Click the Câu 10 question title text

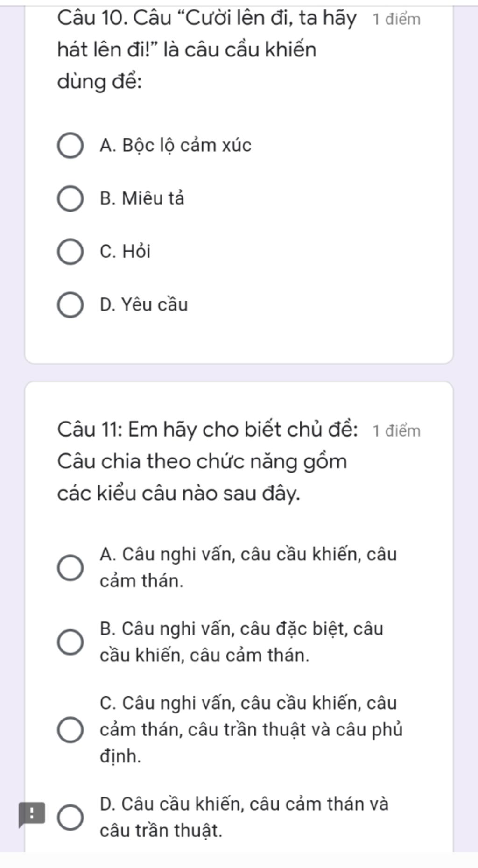207,50
